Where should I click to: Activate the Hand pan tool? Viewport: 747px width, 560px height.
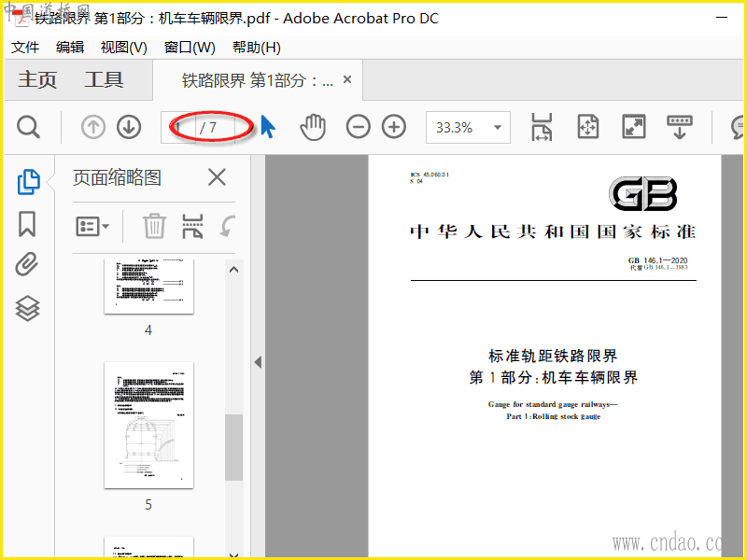point(313,127)
